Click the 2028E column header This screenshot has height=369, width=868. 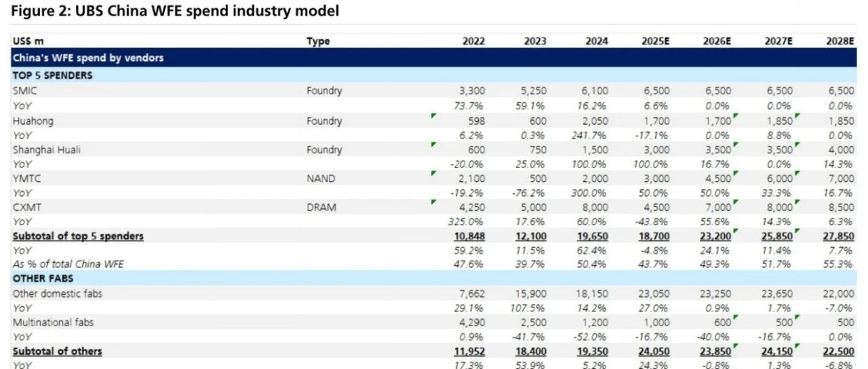tap(840, 41)
